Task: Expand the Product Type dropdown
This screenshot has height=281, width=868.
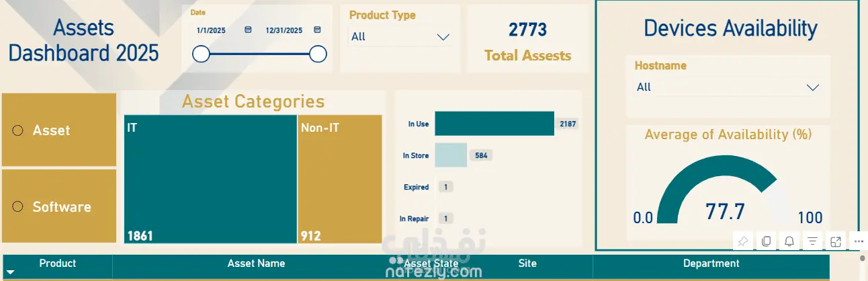Action: 443,37
